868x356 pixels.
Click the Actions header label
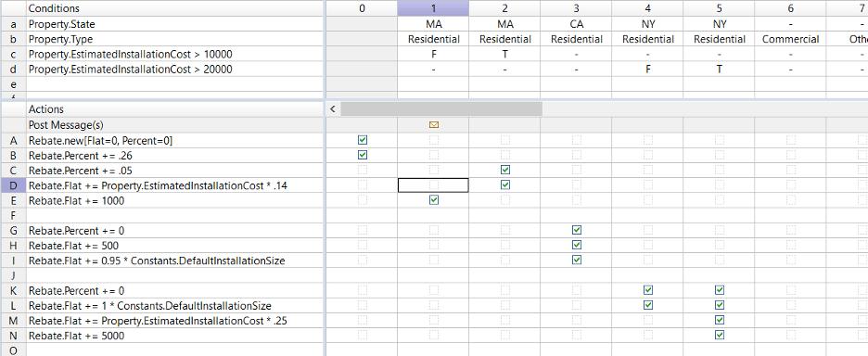46,109
